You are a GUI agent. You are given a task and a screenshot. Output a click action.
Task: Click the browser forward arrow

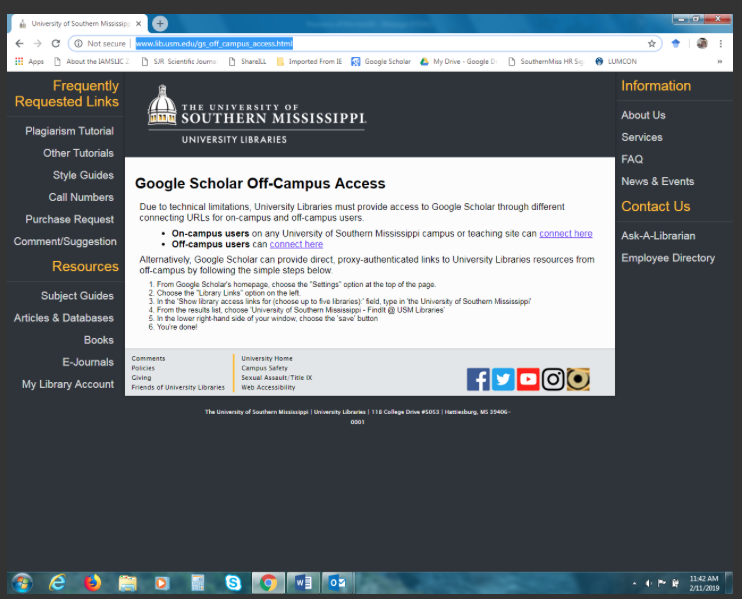point(37,44)
